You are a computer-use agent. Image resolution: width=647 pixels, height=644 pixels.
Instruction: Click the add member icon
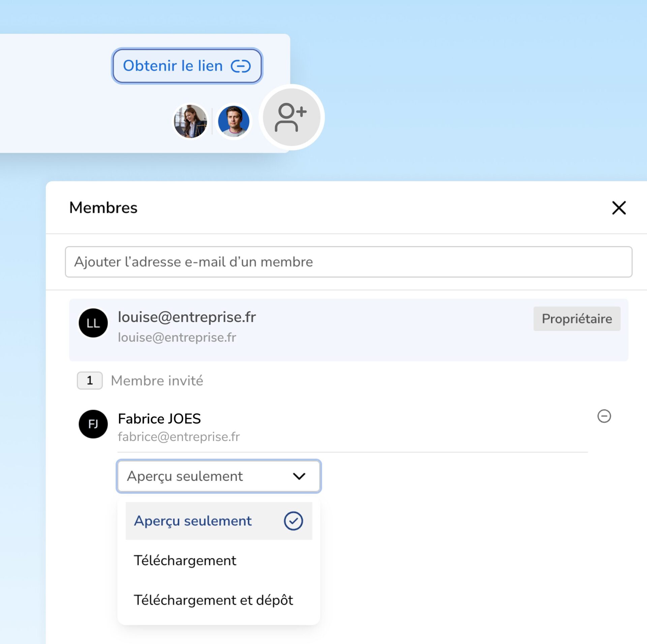point(291,117)
